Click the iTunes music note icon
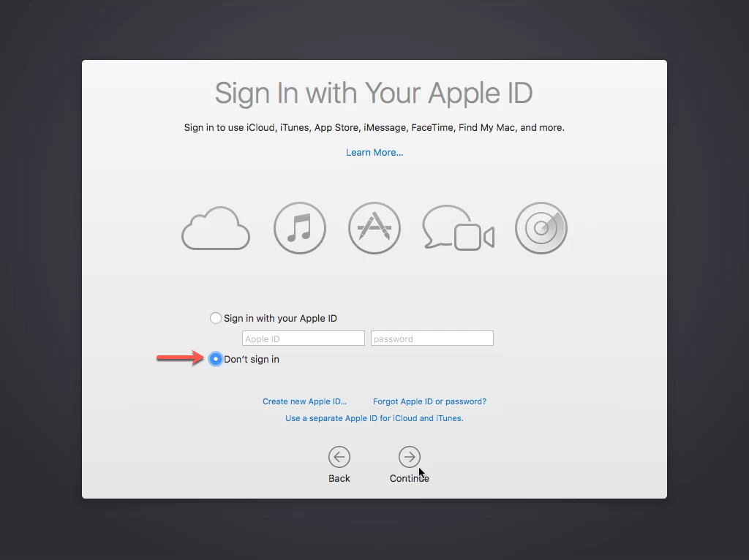The image size is (749, 560). [299, 227]
